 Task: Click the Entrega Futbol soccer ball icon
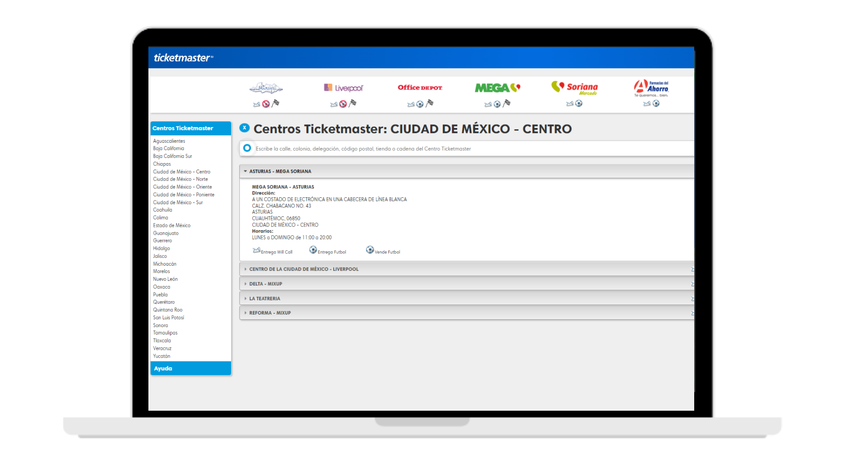click(313, 249)
